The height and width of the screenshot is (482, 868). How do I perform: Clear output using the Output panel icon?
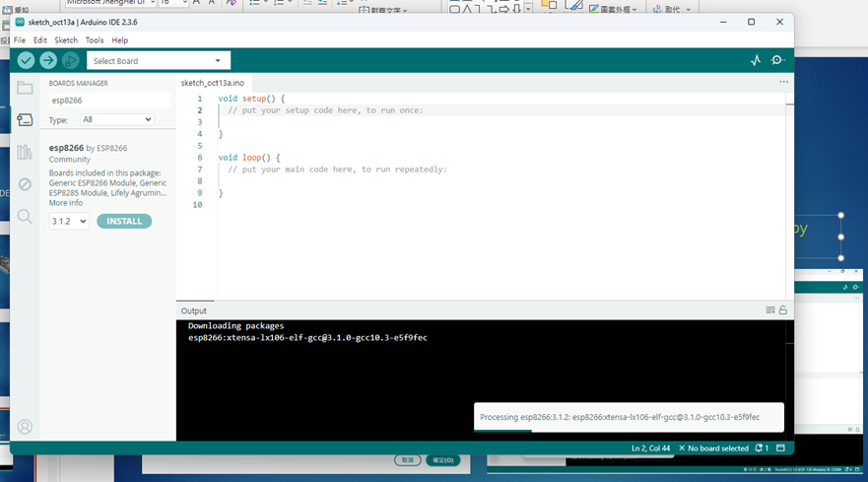point(770,310)
